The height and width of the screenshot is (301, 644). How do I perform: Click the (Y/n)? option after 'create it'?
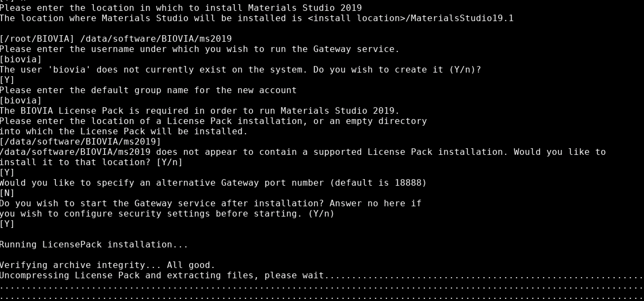pyautogui.click(x=465, y=70)
